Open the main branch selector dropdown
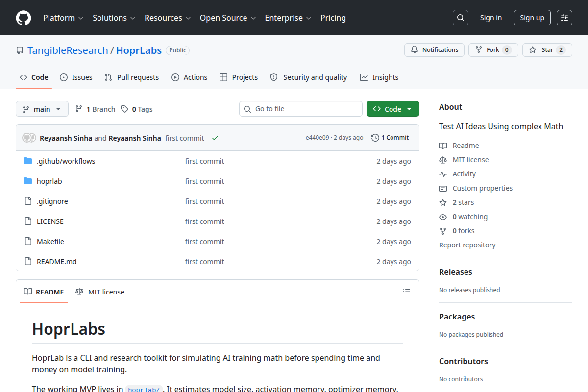The height and width of the screenshot is (392, 588). (42, 109)
